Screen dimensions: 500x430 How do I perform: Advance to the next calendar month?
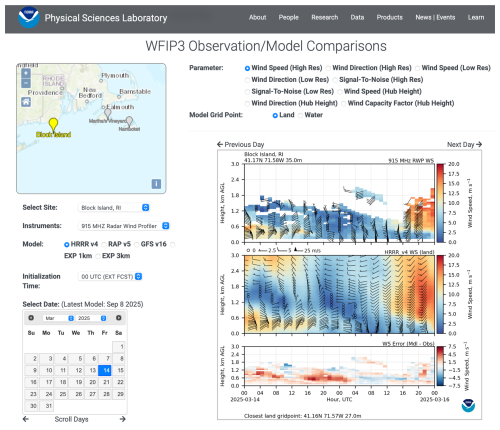[x=119, y=318]
